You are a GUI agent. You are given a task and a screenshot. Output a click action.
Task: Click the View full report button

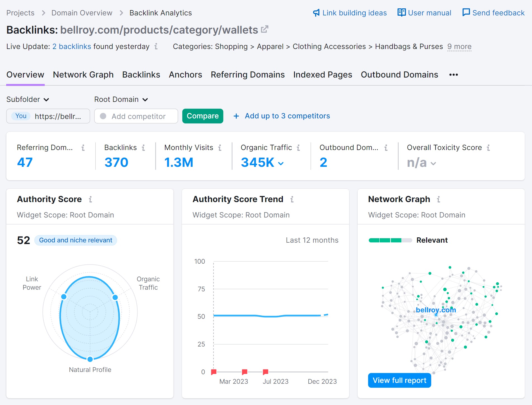point(399,380)
